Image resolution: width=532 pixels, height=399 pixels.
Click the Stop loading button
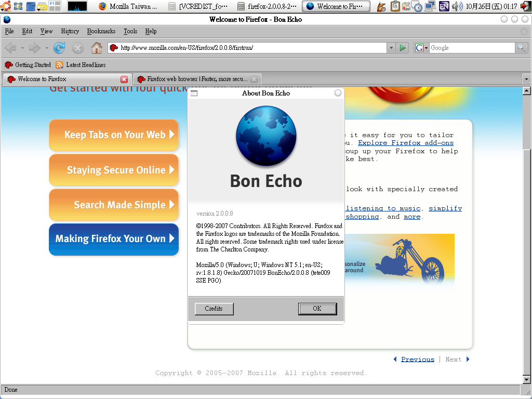coord(78,48)
